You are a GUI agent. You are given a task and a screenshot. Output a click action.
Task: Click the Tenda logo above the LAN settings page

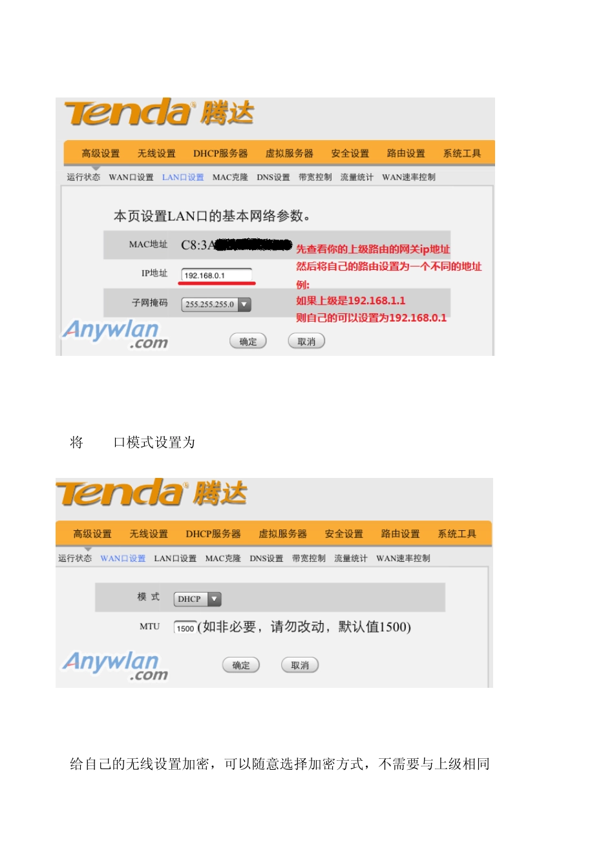tap(159, 113)
